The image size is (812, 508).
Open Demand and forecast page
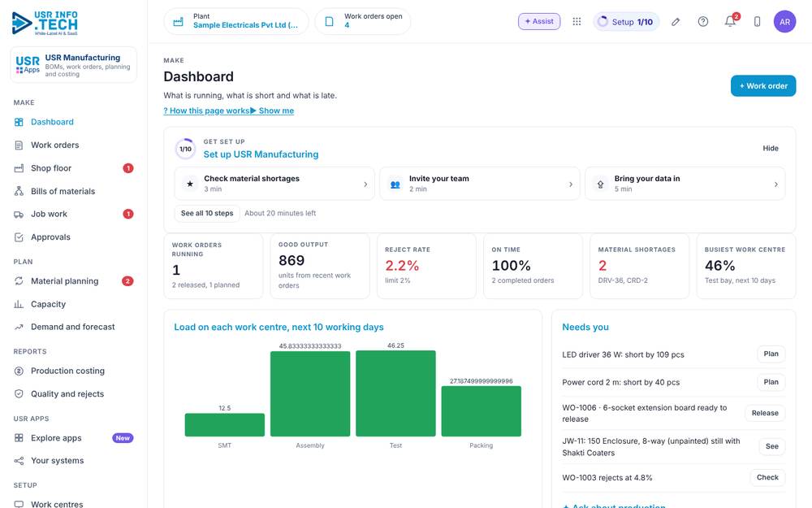coord(74,327)
